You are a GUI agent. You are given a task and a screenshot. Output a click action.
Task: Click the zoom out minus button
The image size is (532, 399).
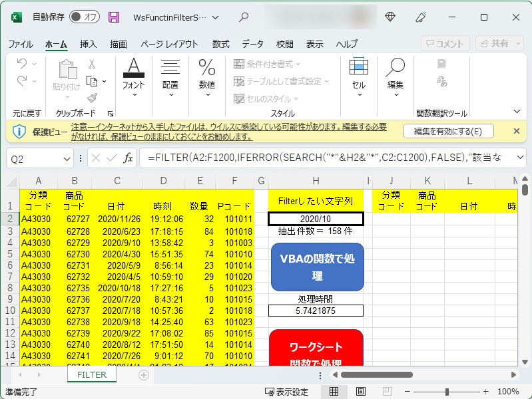pos(407,392)
